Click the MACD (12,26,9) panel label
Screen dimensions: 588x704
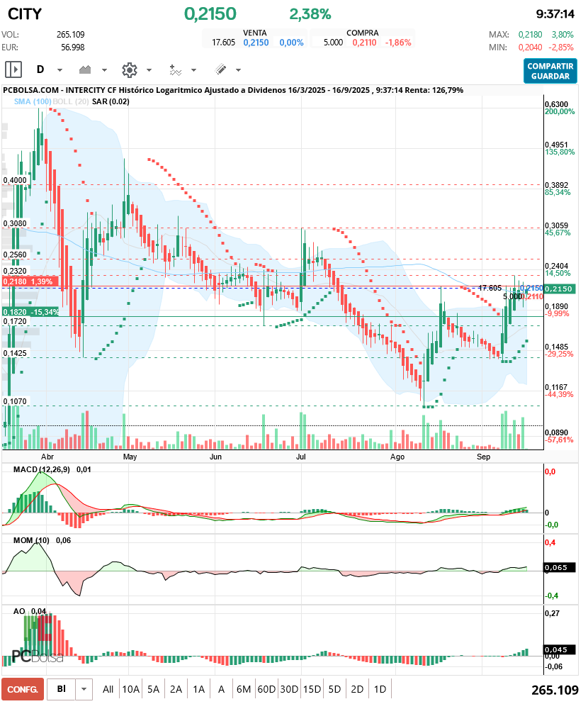tap(43, 469)
